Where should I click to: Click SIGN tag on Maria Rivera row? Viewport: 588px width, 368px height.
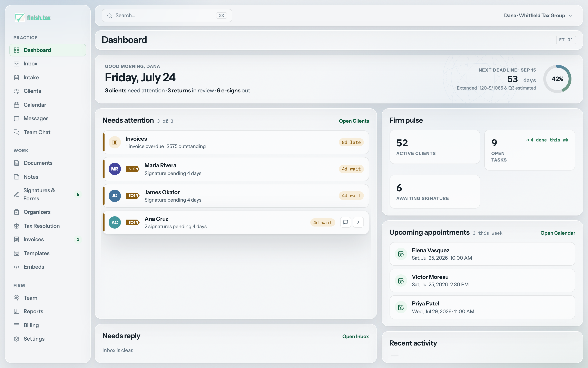133,169
